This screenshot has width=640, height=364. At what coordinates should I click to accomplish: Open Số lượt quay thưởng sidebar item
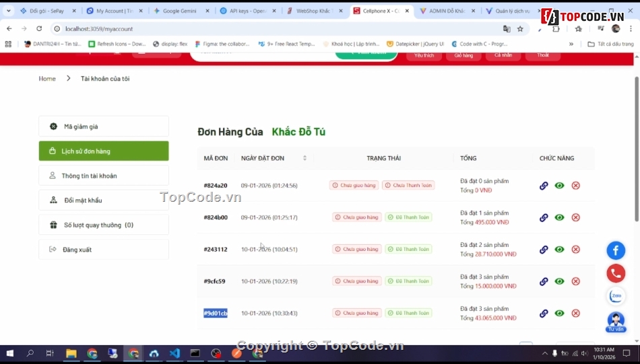[x=104, y=225]
